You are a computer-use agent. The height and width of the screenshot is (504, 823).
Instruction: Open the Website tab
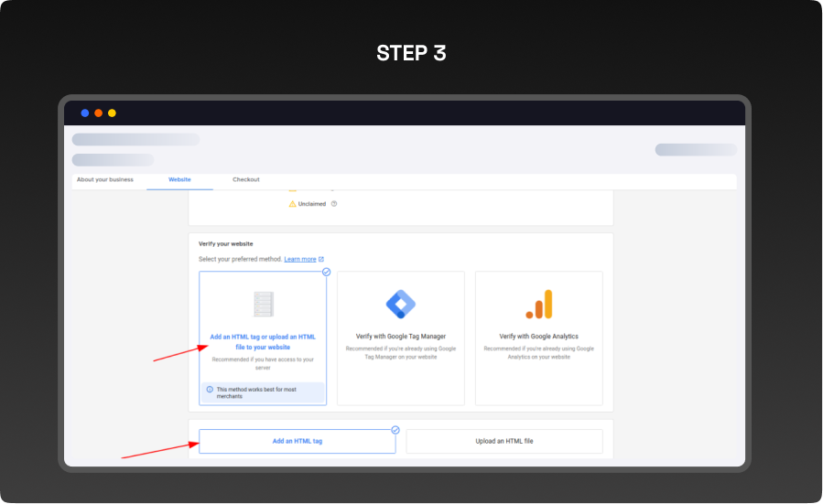179,180
